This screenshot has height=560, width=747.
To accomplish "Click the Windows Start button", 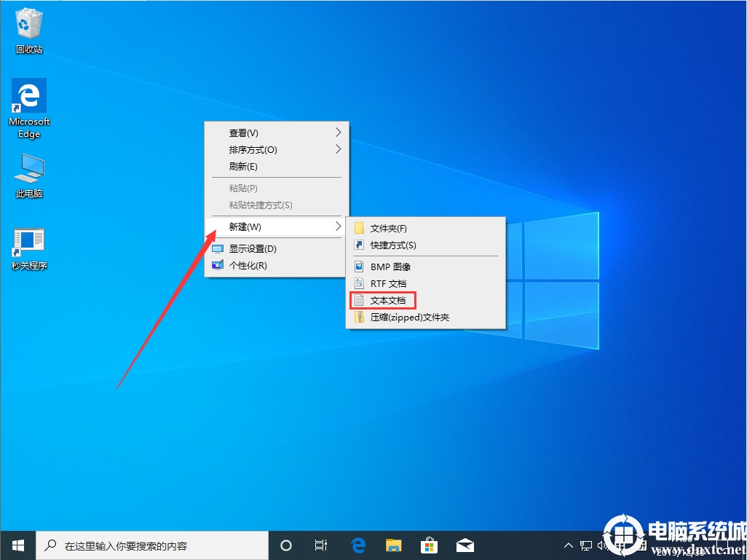I will pos(17,545).
